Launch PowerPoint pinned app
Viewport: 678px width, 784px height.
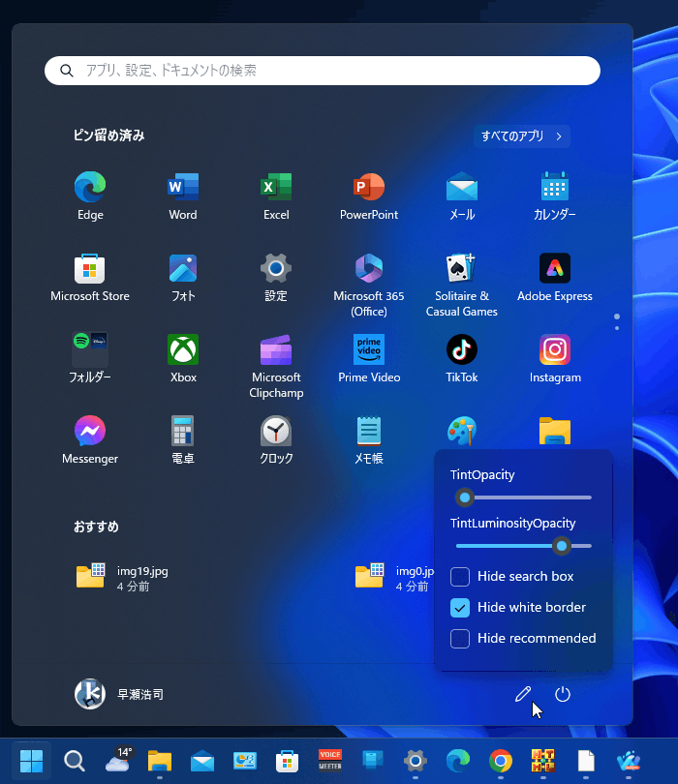tap(369, 196)
